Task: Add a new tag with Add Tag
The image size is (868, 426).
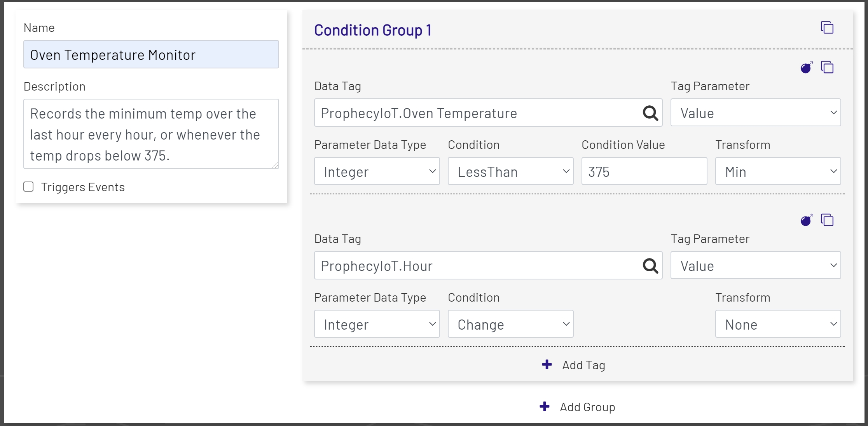Action: [x=573, y=365]
